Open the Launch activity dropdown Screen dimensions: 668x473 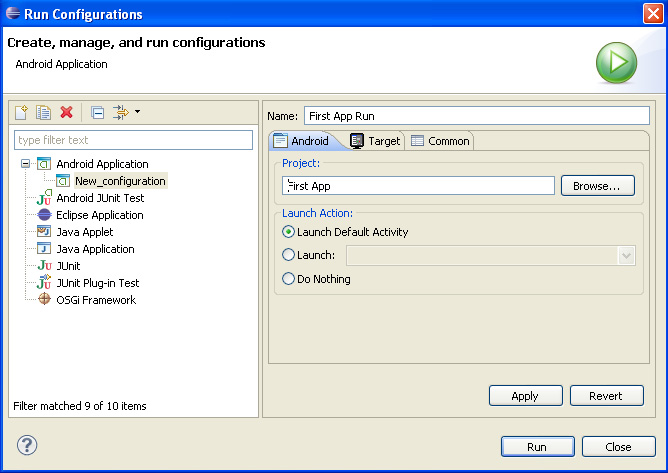coord(626,256)
